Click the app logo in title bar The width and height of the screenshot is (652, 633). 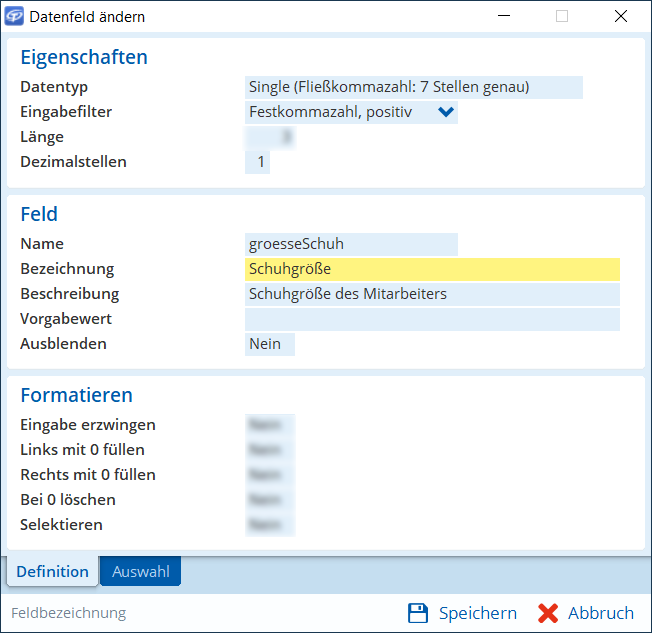click(x=16, y=17)
